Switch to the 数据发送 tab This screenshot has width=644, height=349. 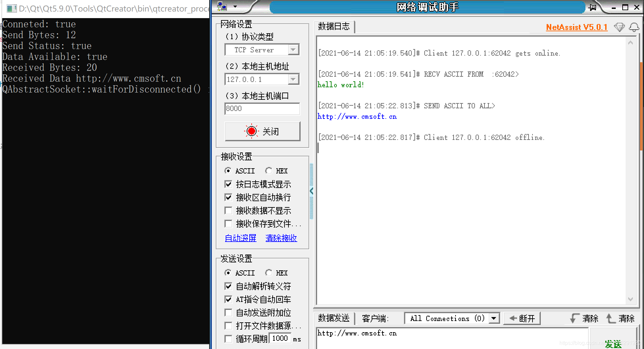pos(334,318)
